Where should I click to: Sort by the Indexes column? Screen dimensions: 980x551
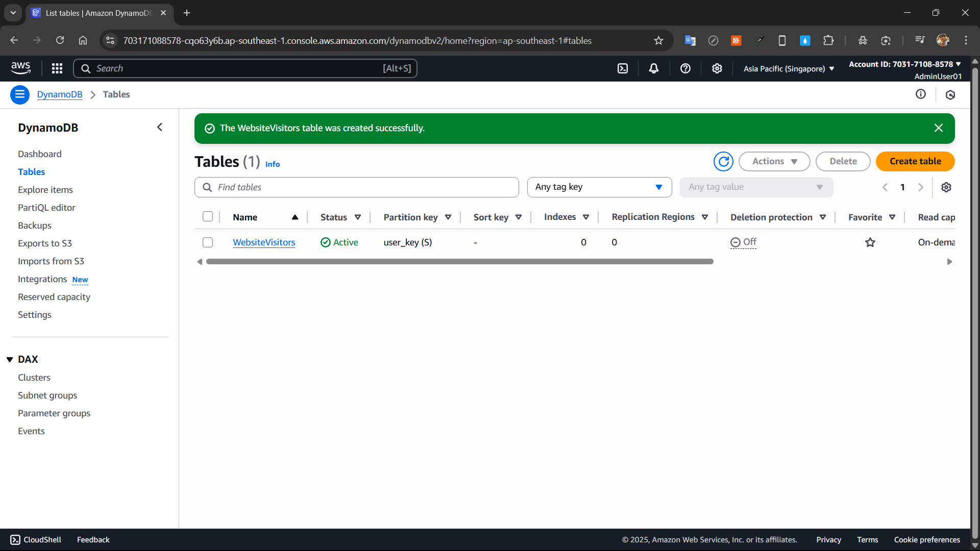point(586,217)
